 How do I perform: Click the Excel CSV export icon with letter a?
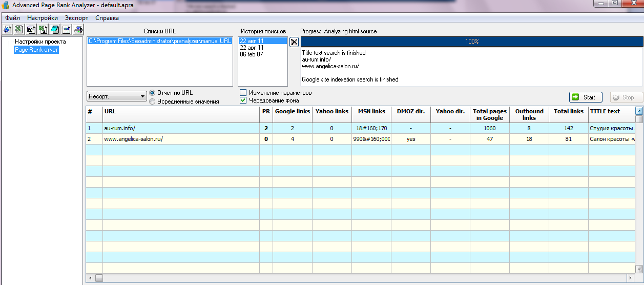pyautogui.click(x=43, y=29)
